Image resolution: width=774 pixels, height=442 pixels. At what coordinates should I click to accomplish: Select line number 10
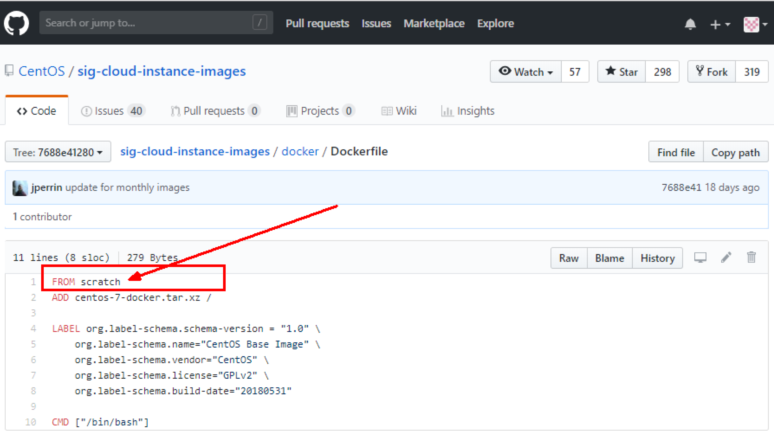coord(31,422)
